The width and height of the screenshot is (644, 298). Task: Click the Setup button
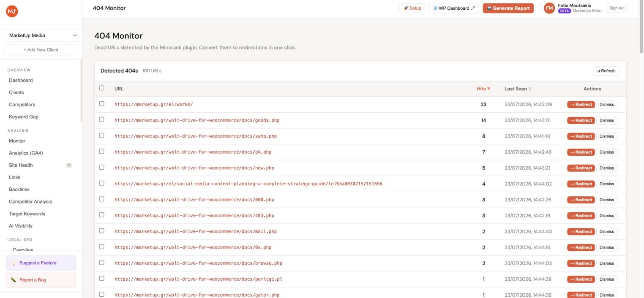coord(412,8)
